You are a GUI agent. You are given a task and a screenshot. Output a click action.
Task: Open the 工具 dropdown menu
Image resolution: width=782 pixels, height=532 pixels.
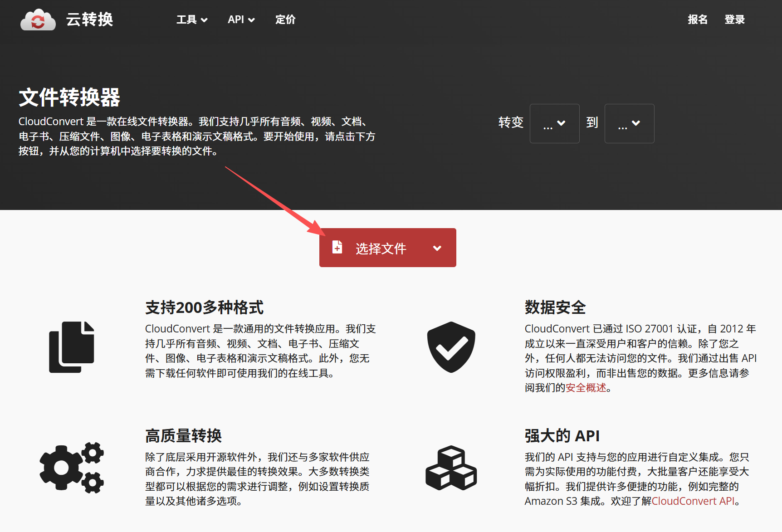point(191,20)
